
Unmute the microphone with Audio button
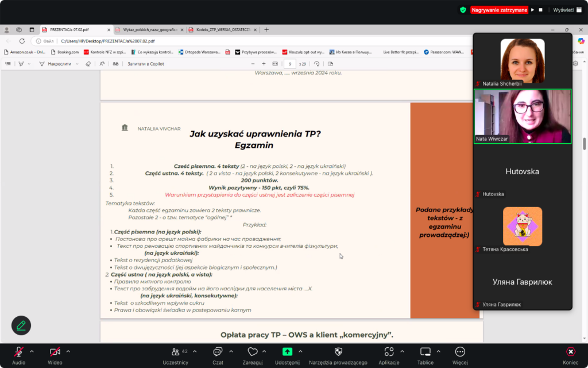19,352
